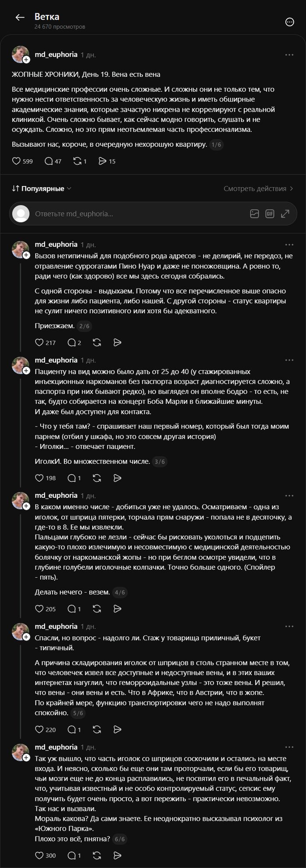Open the circled three-dots menu beside Ветка
The width and height of the screenshot is (306, 868).
pyautogui.click(x=289, y=22)
